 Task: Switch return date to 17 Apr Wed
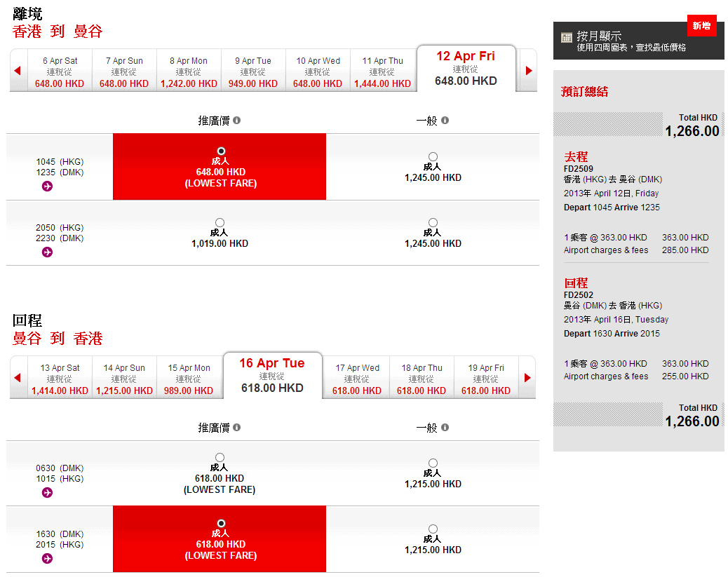pos(356,379)
